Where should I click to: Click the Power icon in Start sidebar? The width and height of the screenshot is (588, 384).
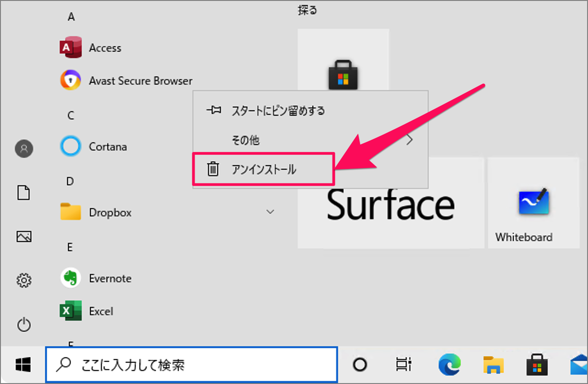tap(24, 325)
